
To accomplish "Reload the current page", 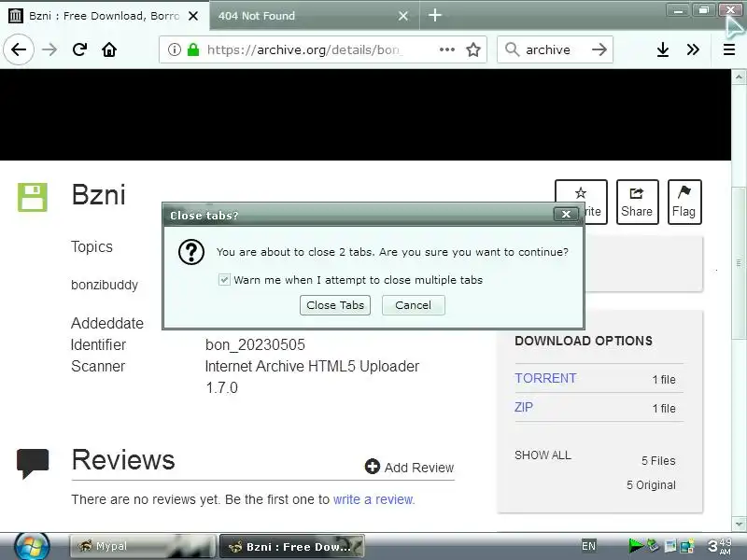I will (x=79, y=49).
